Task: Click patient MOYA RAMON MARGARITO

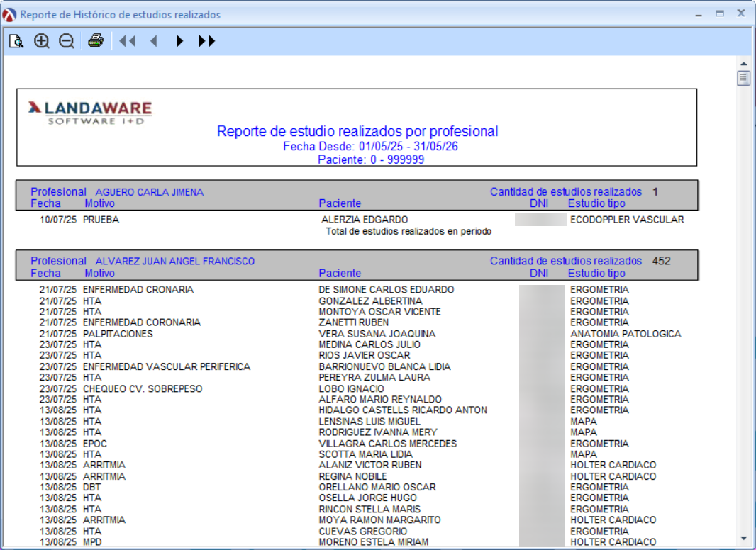Action: pos(379,520)
